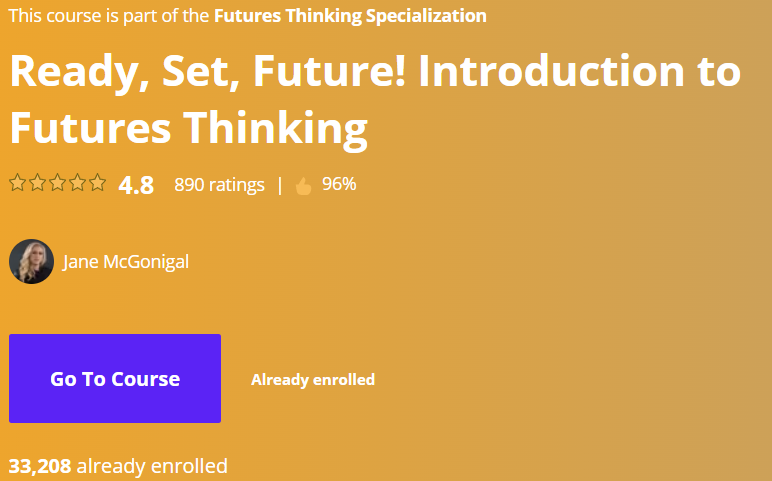The width and height of the screenshot is (772, 481).
Task: Click the words 'Futures Thinking' in the title
Action: point(189,128)
